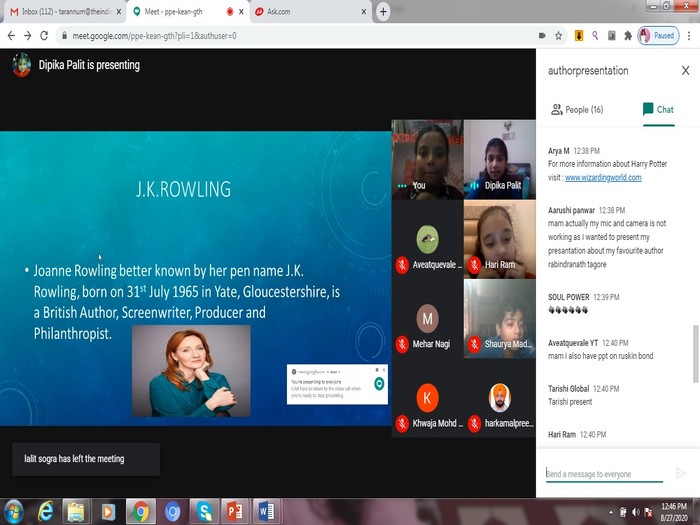Show hidden system tray icons
This screenshot has width=700, height=525.
[611, 512]
